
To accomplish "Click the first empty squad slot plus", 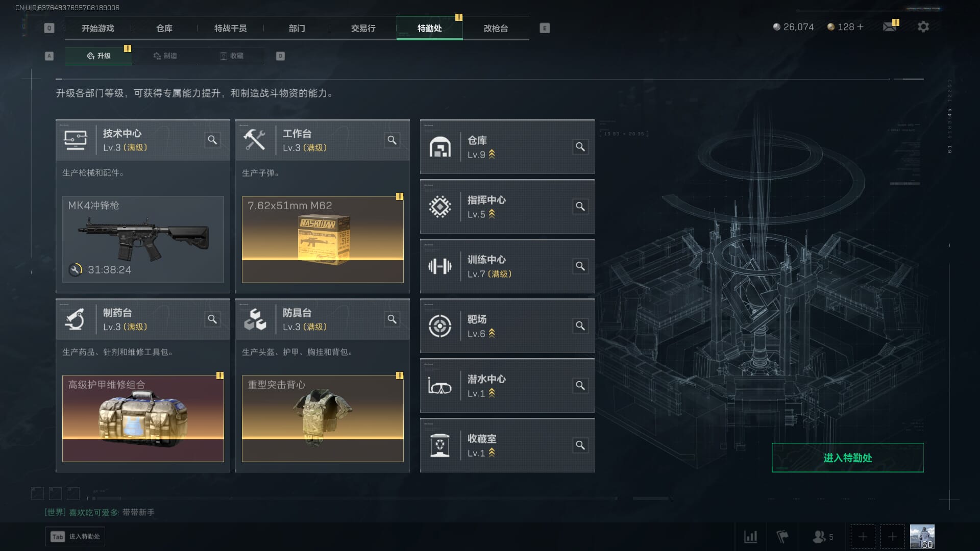I will click(x=863, y=537).
